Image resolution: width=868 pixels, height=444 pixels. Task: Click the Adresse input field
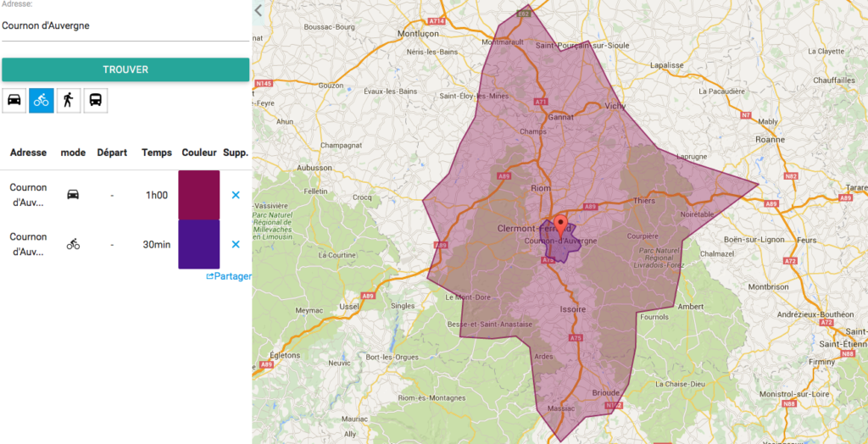[125, 26]
